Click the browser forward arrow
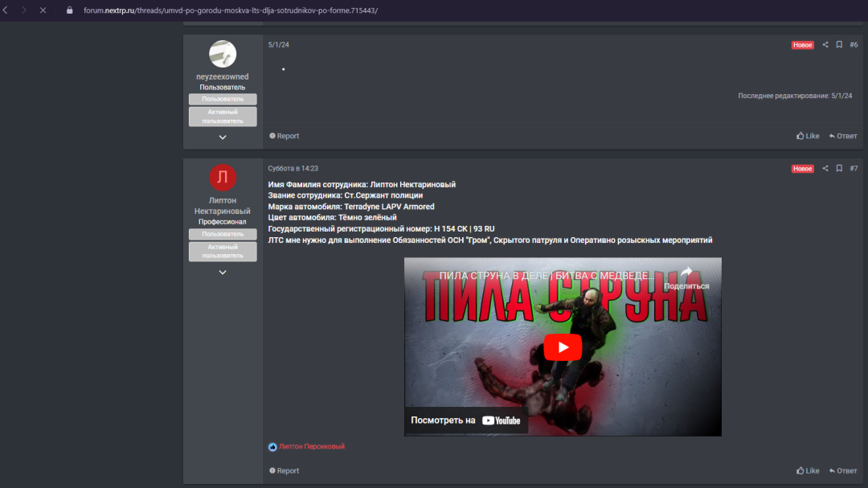This screenshot has height=488, width=868. [24, 10]
